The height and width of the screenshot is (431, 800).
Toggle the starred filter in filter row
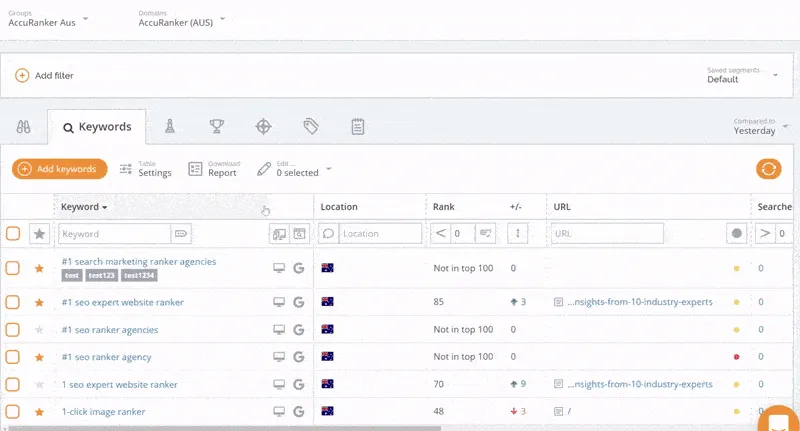point(39,234)
